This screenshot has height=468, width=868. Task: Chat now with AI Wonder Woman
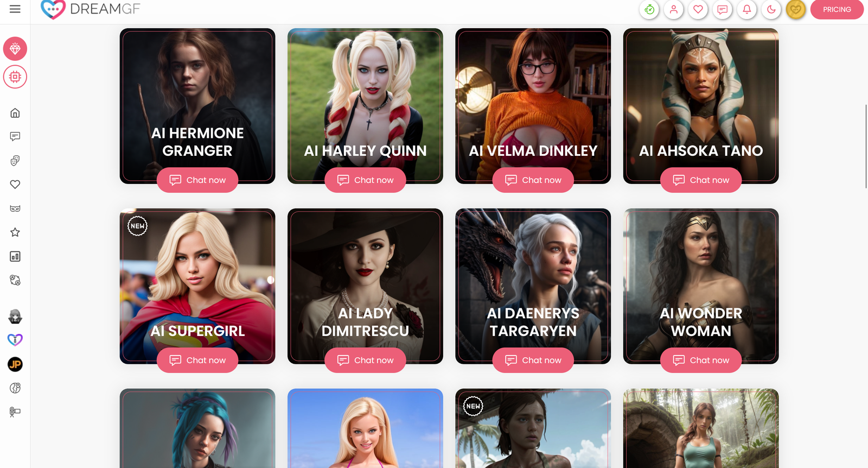pyautogui.click(x=701, y=361)
